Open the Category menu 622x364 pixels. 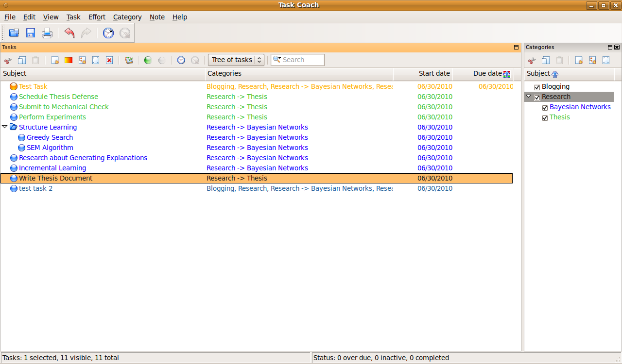pyautogui.click(x=127, y=17)
